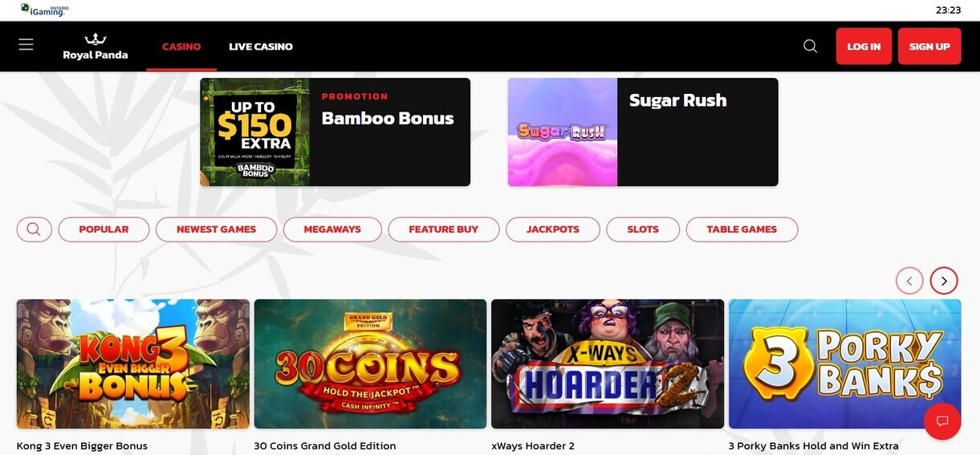Open the xWays Hoarder 2 game thumbnail
The image size is (980, 455).
point(608,364)
